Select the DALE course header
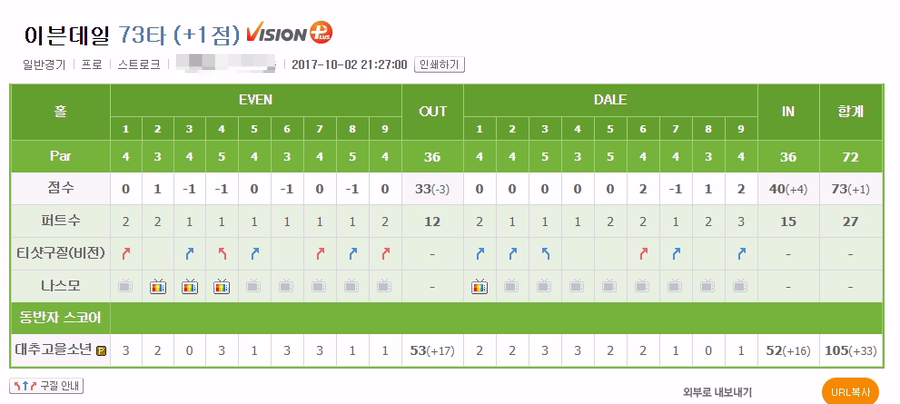This screenshot has height=404, width=900. pyautogui.click(x=609, y=100)
